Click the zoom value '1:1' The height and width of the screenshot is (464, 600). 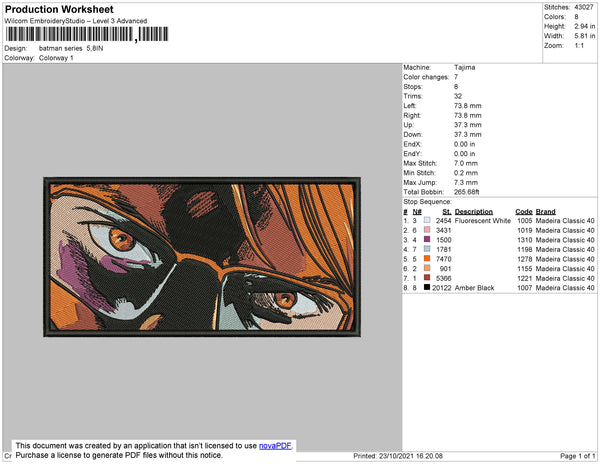pos(579,46)
